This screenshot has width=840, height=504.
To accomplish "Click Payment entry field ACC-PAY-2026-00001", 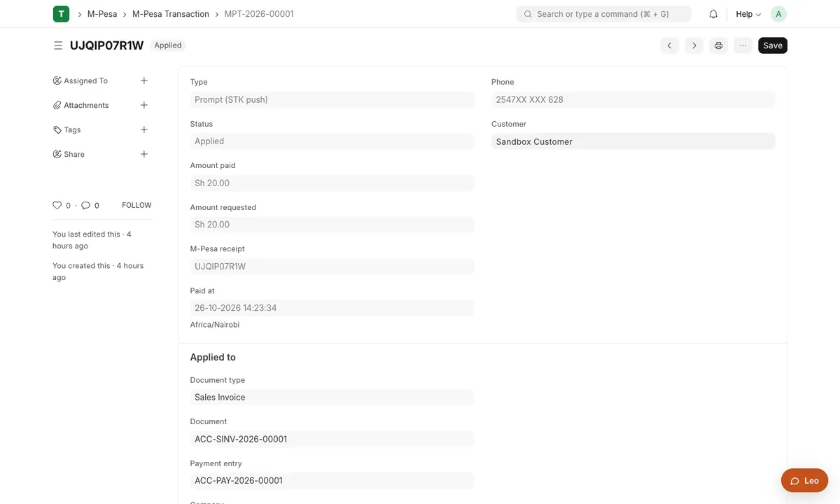I will pyautogui.click(x=332, y=481).
